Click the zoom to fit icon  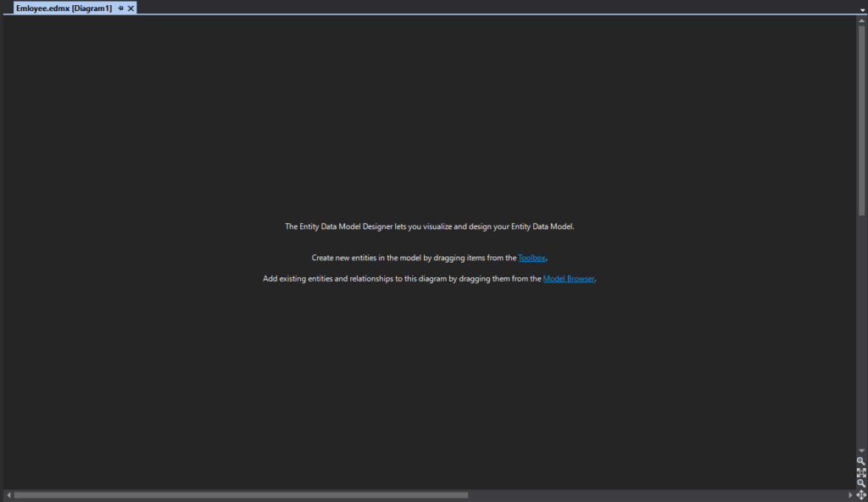[x=861, y=472]
